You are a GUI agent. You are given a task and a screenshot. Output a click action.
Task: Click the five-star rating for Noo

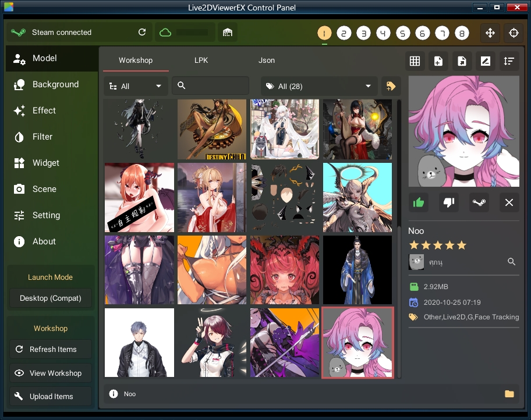(x=437, y=245)
